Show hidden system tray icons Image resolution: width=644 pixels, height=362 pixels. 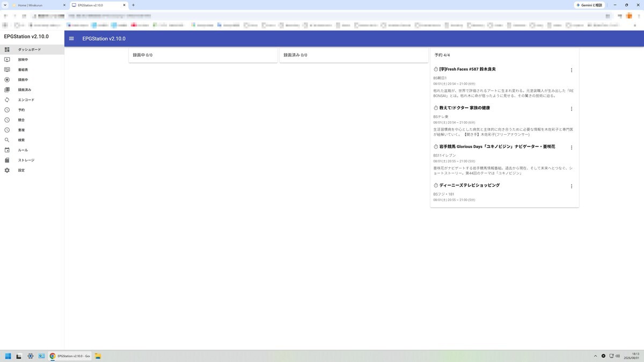pos(595,356)
